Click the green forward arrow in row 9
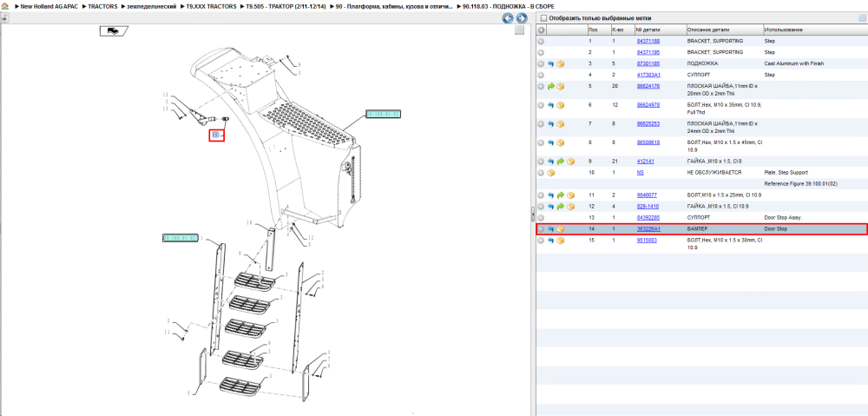868x416 pixels. [560, 162]
